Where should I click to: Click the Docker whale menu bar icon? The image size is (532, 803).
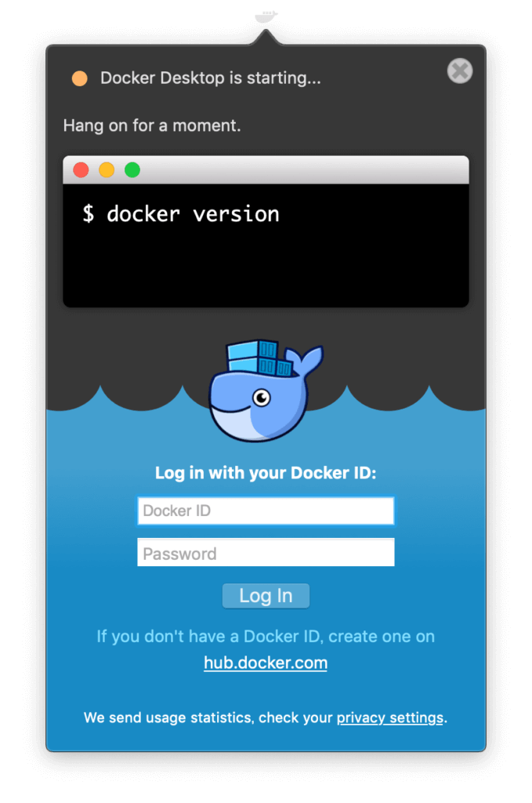(x=266, y=16)
